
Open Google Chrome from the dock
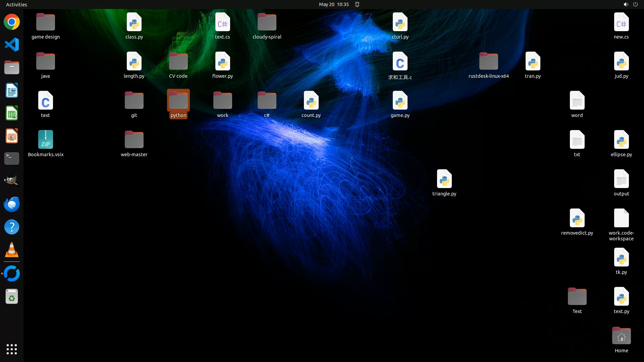[x=12, y=22]
